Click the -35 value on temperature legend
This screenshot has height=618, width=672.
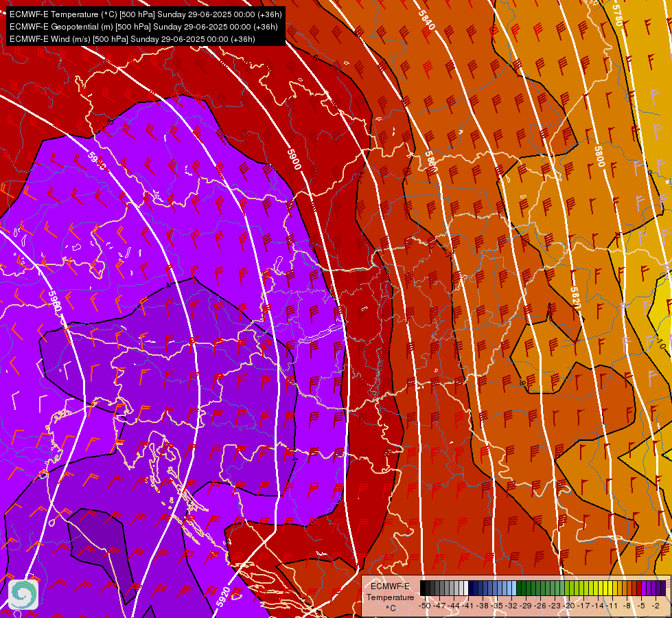tap(497, 606)
